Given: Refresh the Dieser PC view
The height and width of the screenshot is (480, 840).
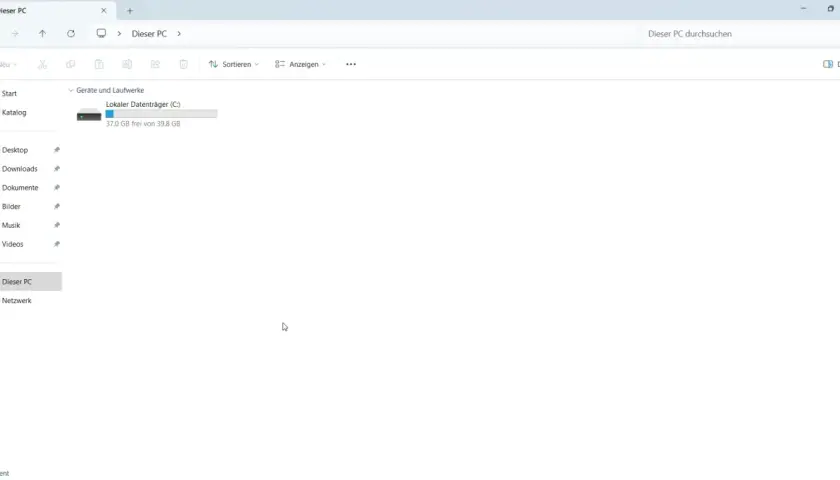Looking at the screenshot, I should (x=71, y=34).
